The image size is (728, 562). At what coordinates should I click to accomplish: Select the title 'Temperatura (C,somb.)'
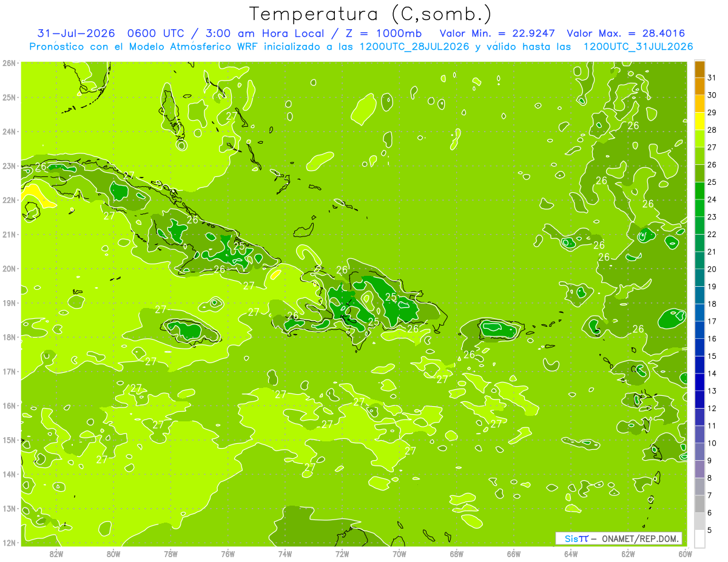371,13
